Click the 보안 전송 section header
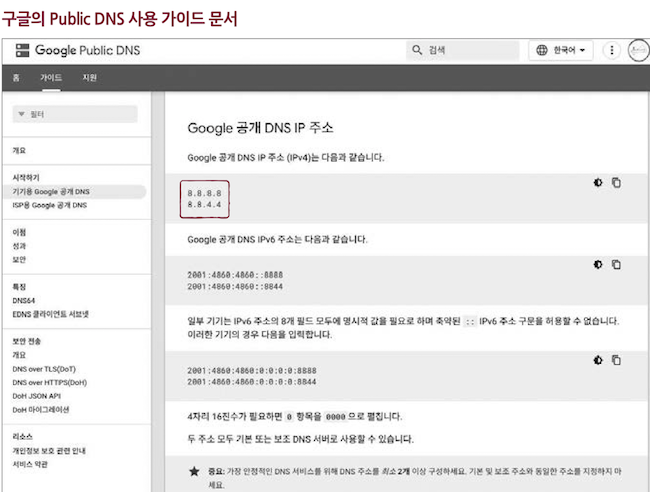Screen dimensions: 650x492 (x=27, y=341)
